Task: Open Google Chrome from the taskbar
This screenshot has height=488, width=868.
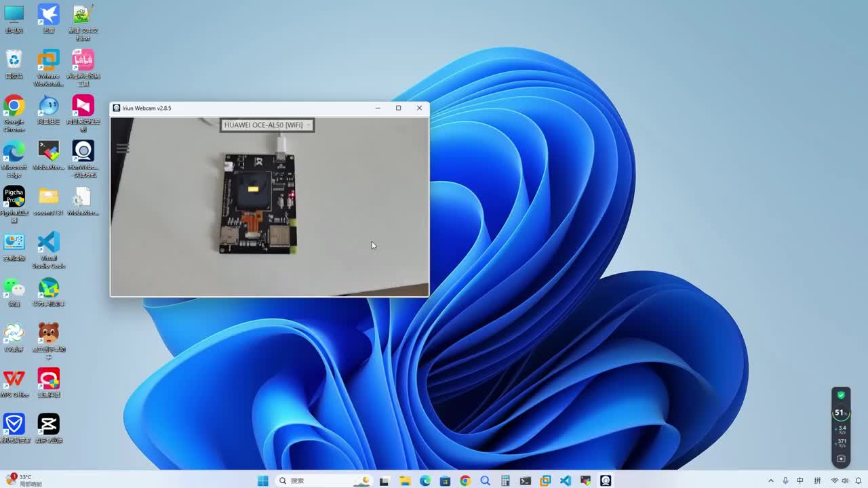Action: point(465,481)
